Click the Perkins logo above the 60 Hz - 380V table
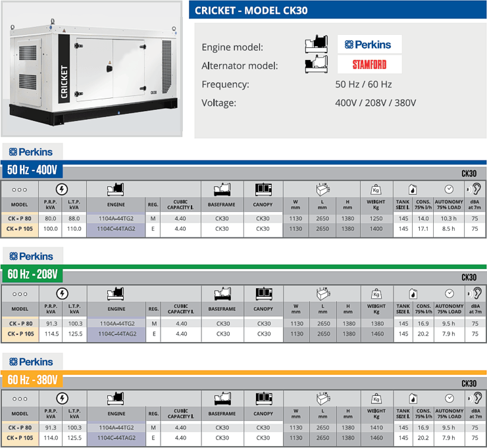 pos(32,362)
